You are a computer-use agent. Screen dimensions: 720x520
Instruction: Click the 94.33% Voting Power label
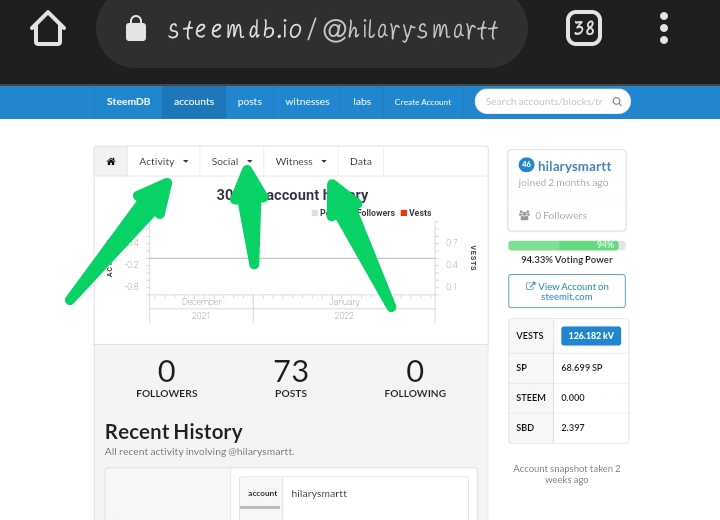pos(567,260)
